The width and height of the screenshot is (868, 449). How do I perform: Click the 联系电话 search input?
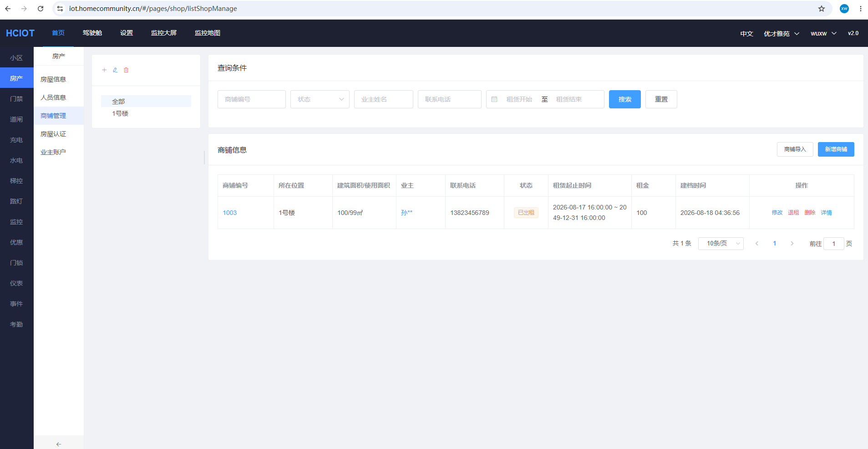coord(450,99)
